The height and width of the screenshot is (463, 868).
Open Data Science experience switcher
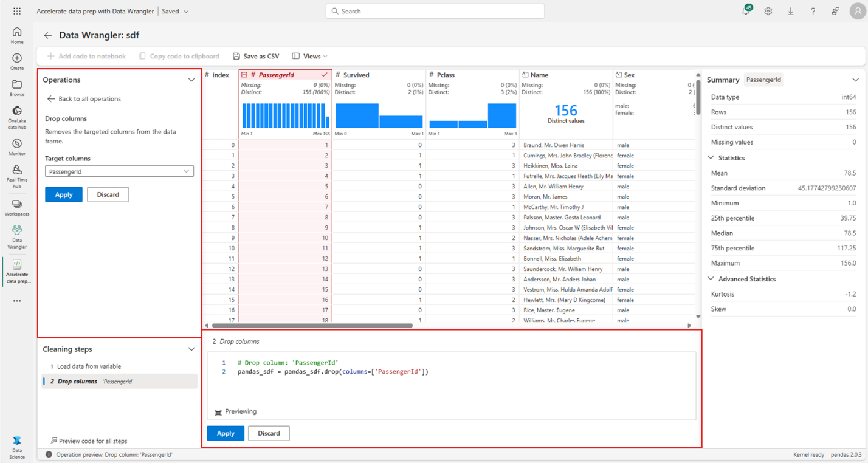click(17, 447)
